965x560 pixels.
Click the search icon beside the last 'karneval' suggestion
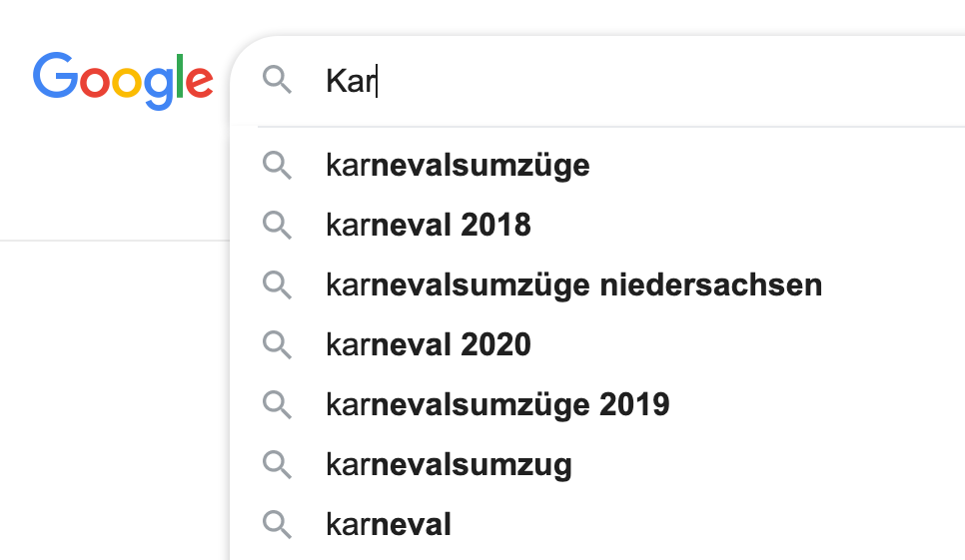point(277,525)
